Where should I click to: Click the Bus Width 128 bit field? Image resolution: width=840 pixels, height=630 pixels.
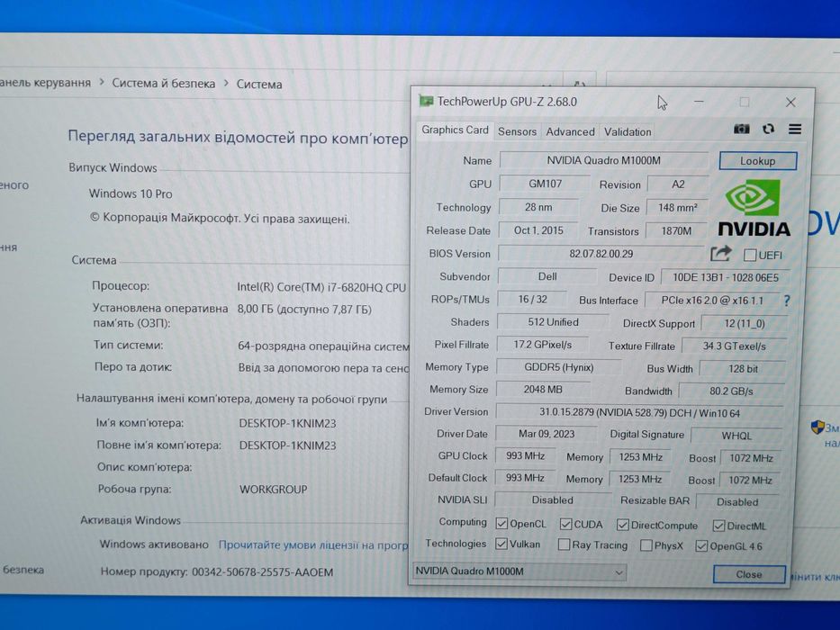pyautogui.click(x=743, y=369)
